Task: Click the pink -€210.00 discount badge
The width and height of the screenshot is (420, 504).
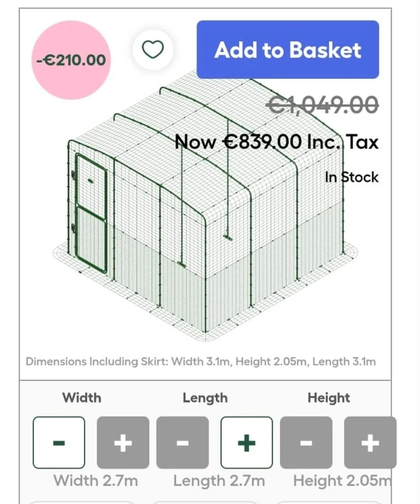Action: (71, 60)
